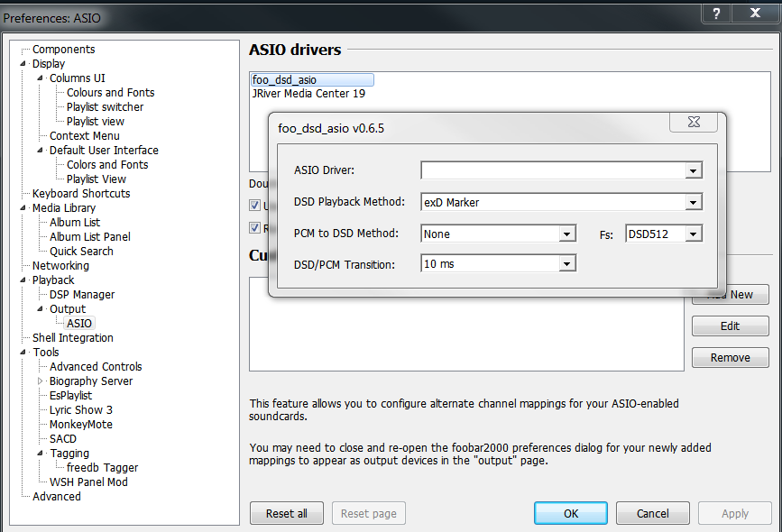
Task: Open Keyboard Shortcuts preferences page
Action: [x=81, y=194]
